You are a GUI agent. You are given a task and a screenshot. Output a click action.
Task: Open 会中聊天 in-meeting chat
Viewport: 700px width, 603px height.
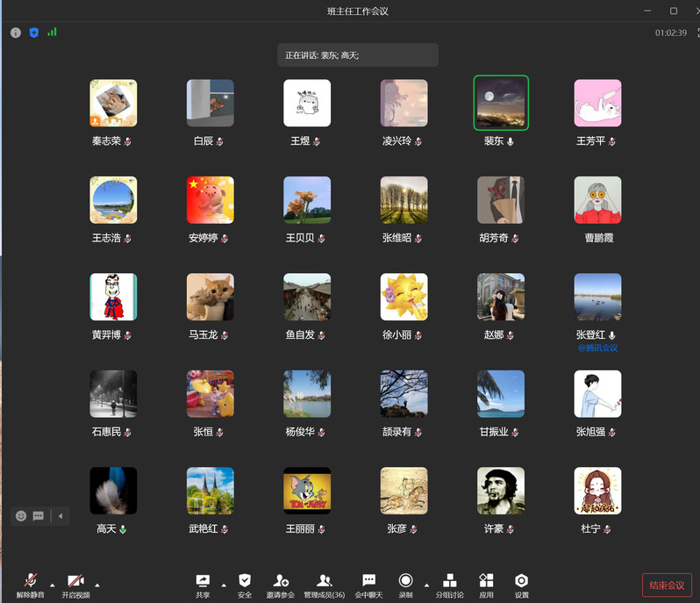(368, 585)
